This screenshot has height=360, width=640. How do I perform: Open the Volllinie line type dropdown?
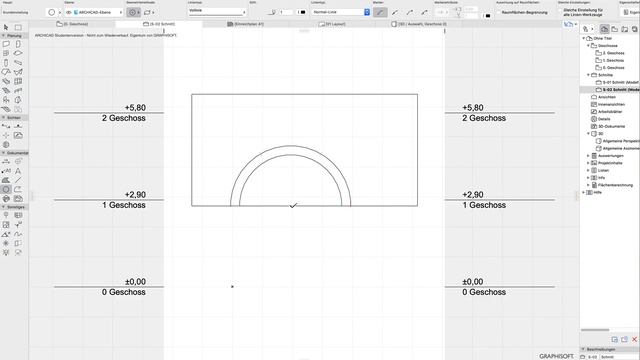point(217,11)
